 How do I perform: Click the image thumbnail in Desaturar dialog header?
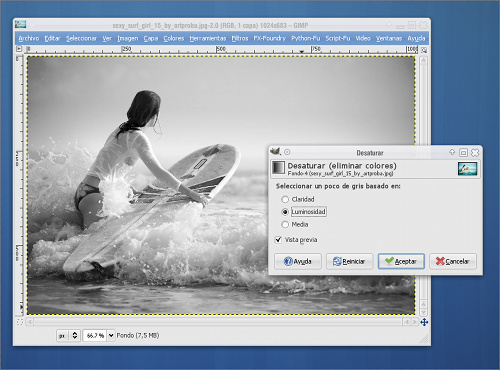pyautogui.click(x=467, y=169)
